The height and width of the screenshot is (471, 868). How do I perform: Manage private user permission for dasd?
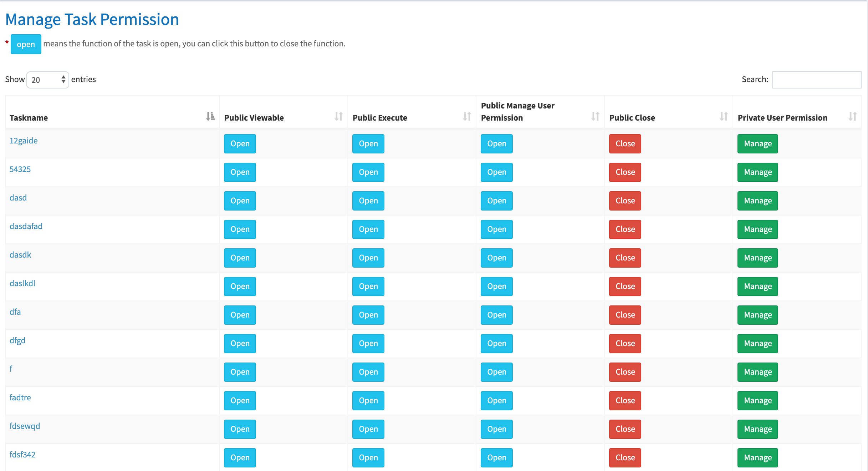pos(758,201)
